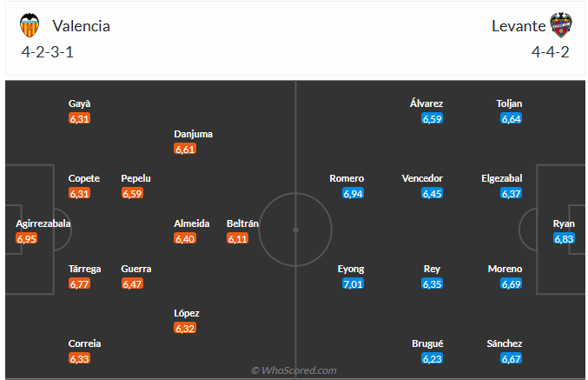588x380 pixels.
Task: Click Eyong's 7,01 rating badge
Action: click(x=351, y=283)
